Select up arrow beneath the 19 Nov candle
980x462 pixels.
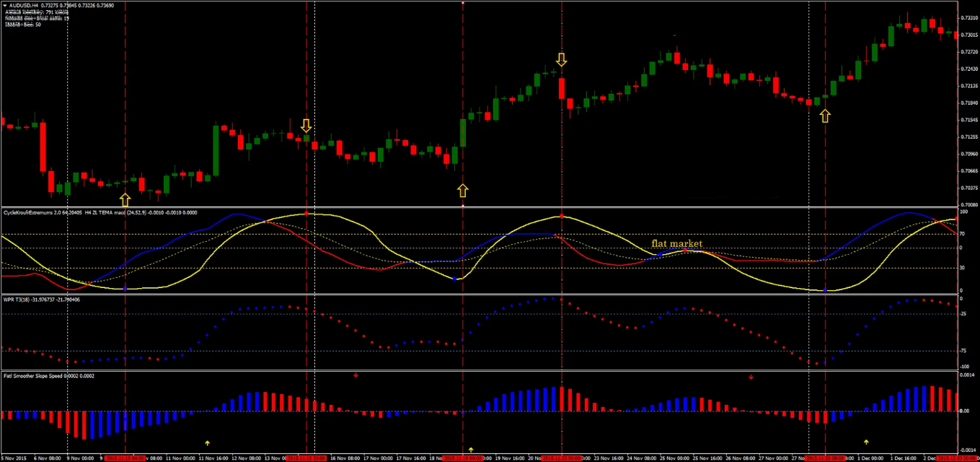(462, 191)
